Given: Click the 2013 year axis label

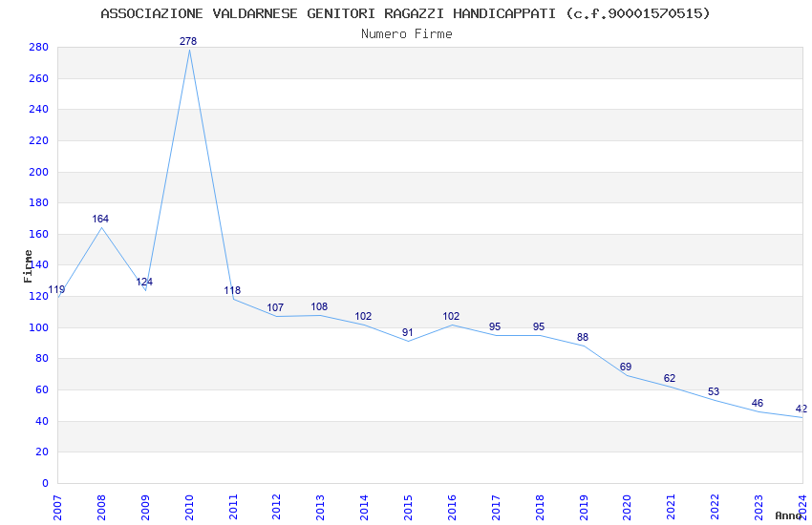Looking at the screenshot, I should pyautogui.click(x=321, y=508).
